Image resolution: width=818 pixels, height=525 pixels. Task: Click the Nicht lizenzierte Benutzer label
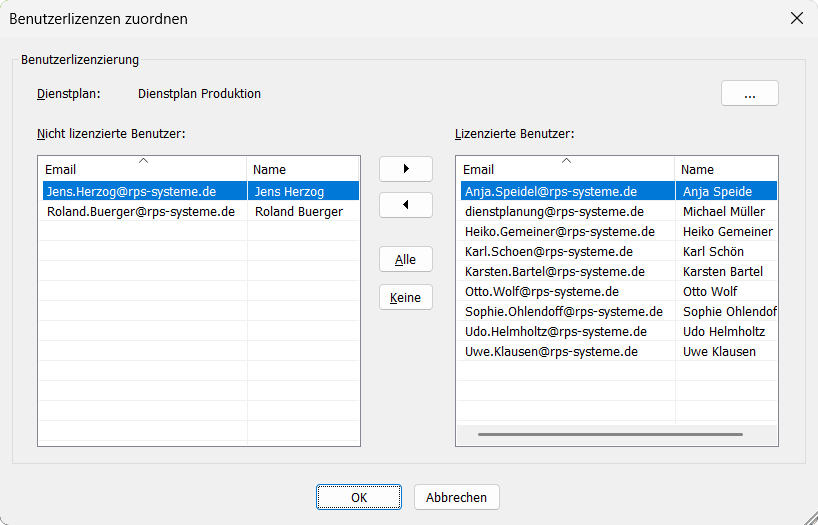tap(111, 134)
